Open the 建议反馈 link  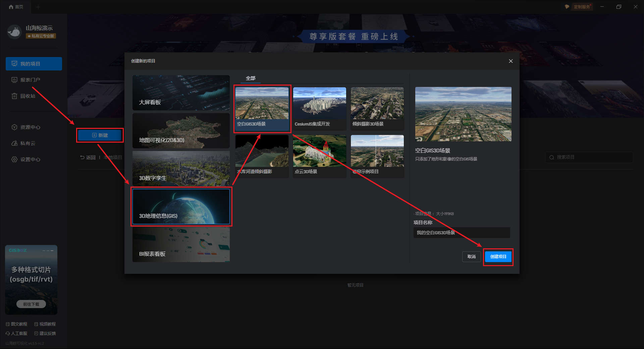45,334
